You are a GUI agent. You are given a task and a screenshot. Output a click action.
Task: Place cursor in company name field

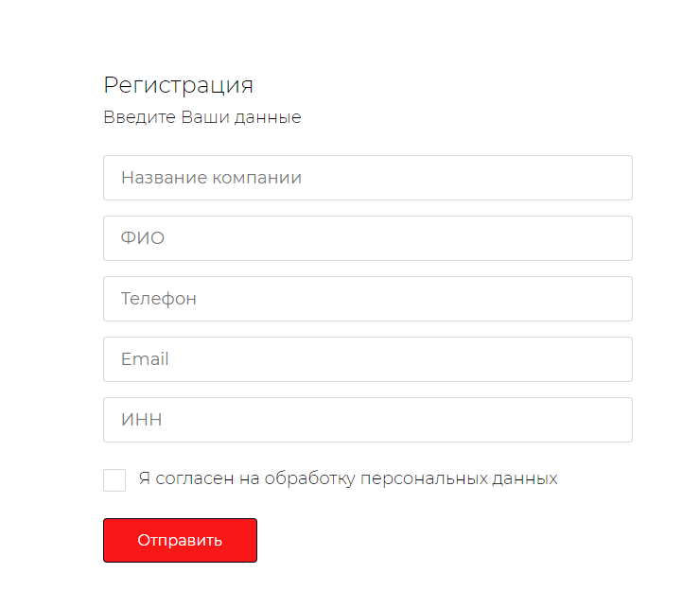click(367, 178)
